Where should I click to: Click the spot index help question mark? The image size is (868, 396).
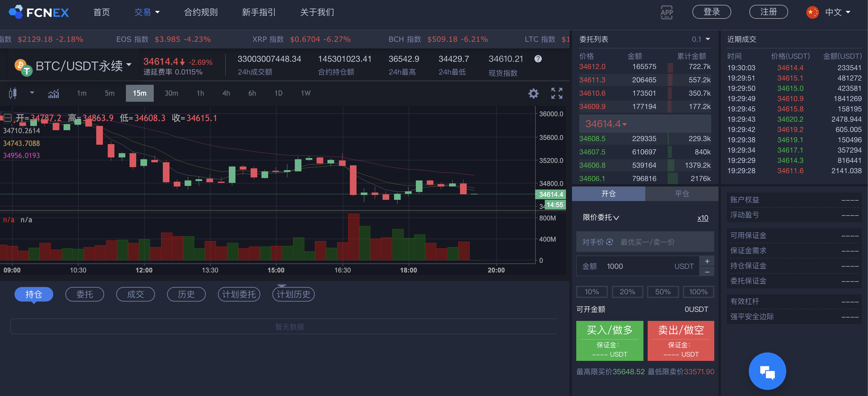click(538, 59)
